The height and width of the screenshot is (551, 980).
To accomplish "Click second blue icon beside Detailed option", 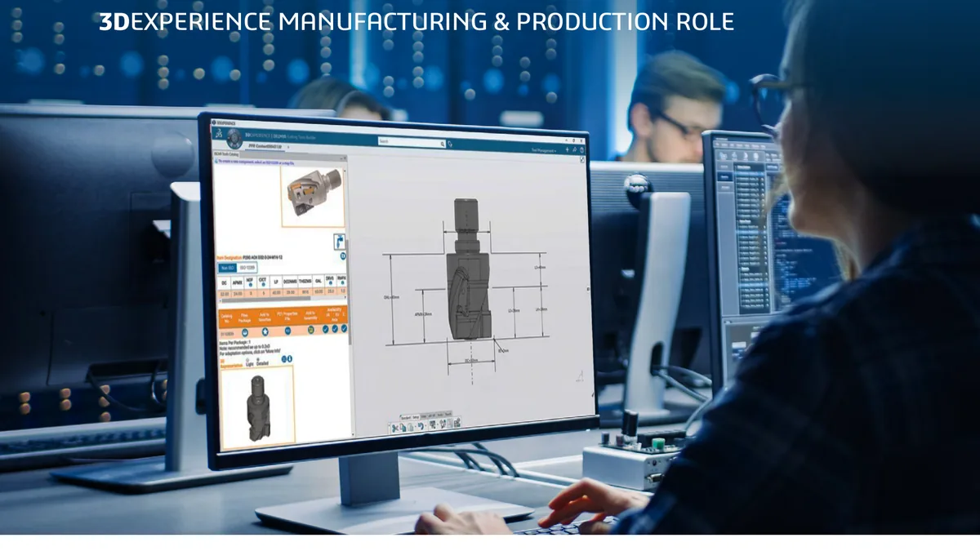I will pyautogui.click(x=290, y=358).
